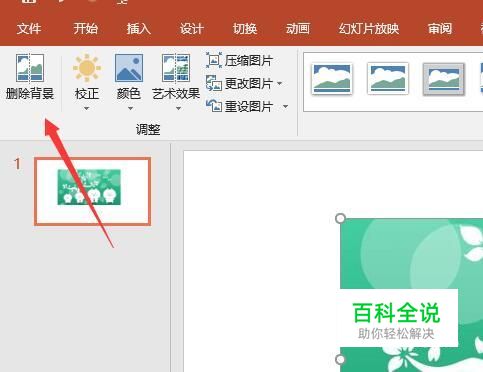
Task: Click the 压缩图片 text label
Action: (x=249, y=61)
